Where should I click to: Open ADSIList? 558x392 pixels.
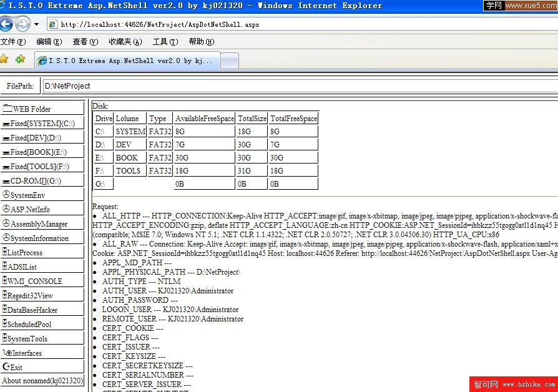42,266
